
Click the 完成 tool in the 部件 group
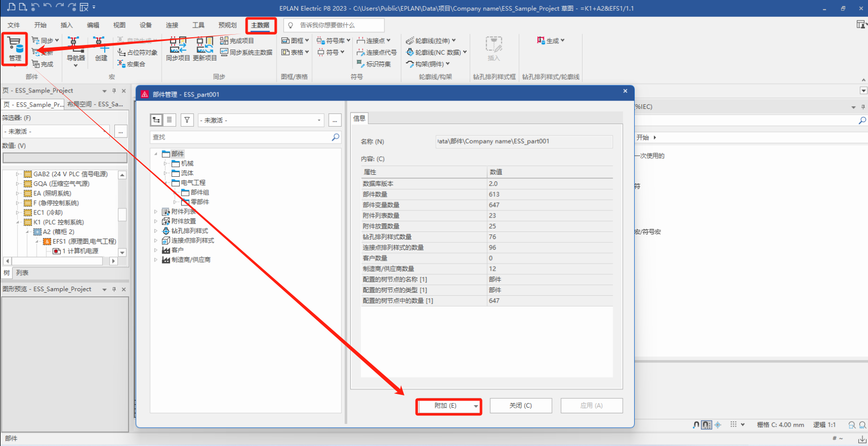pyautogui.click(x=42, y=64)
